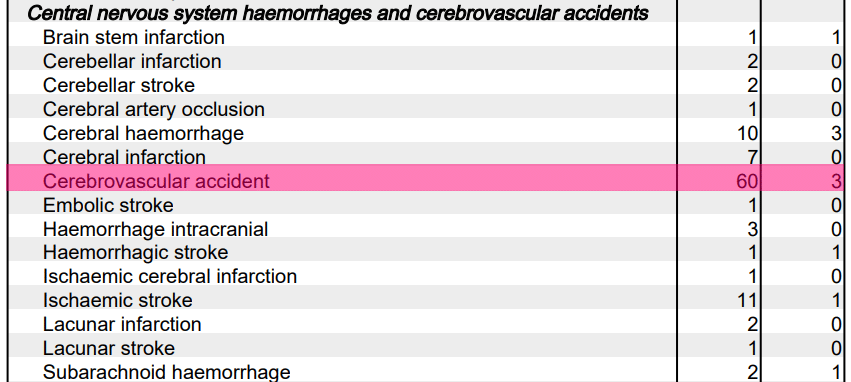Select the Haemorrhage intracranial text
Viewport: 851px width, 382px height.
155,229
